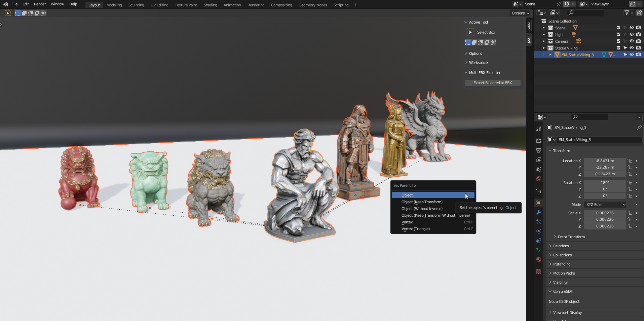Toggle selectability of Statue Viking collection

pyautogui.click(x=625, y=48)
